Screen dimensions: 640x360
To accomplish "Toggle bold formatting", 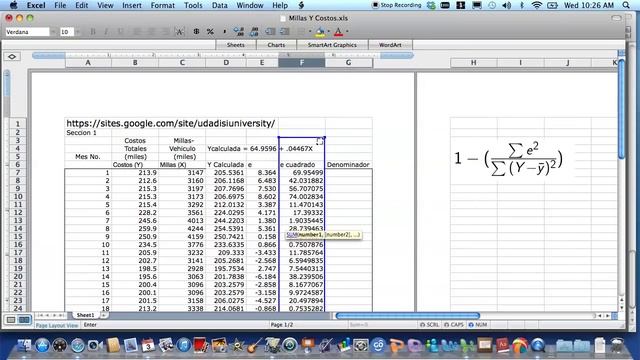I will coord(93,31).
